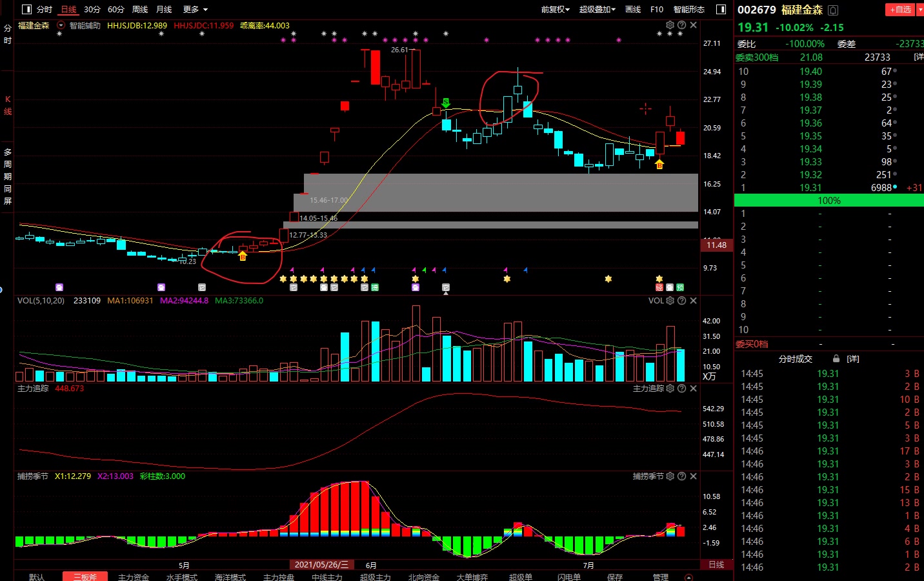The width and height of the screenshot is (924, 581).
Task: Select 月线 monthly period tab
Action: [164, 10]
